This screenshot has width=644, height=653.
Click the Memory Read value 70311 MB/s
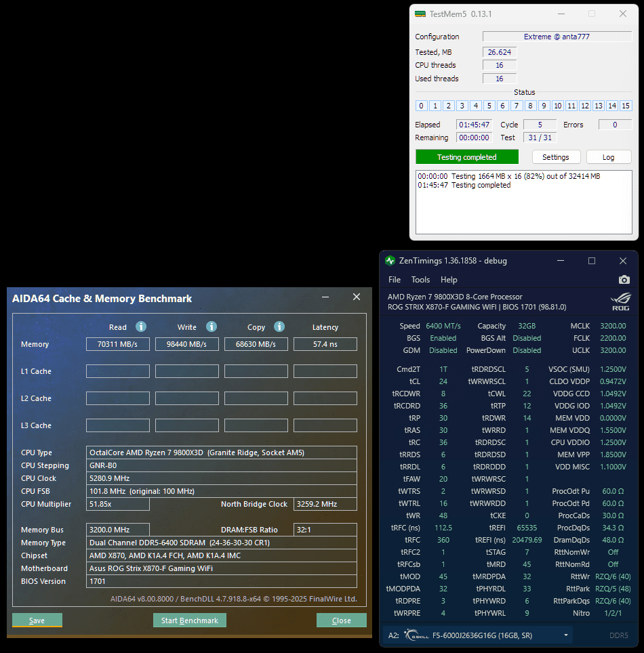click(x=117, y=344)
